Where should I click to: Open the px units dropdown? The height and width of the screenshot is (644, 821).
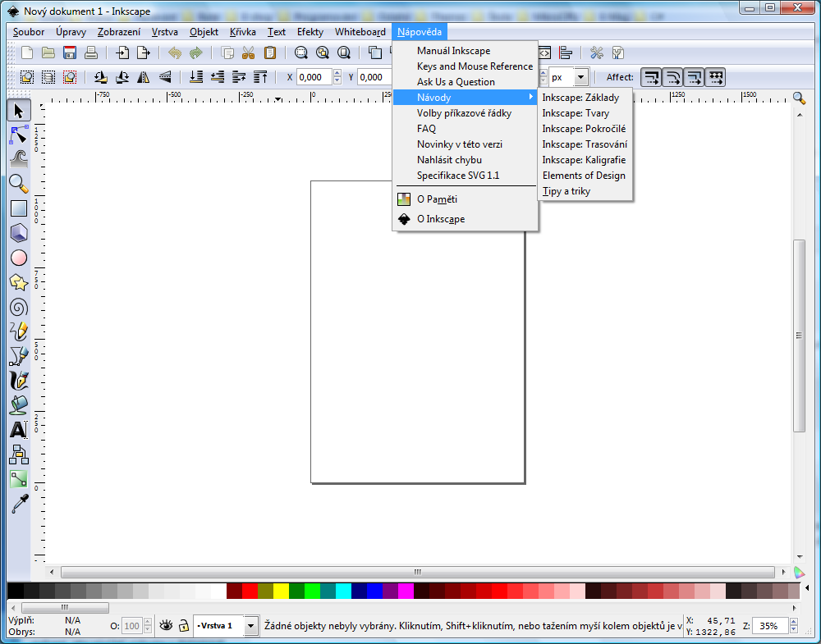pyautogui.click(x=580, y=77)
